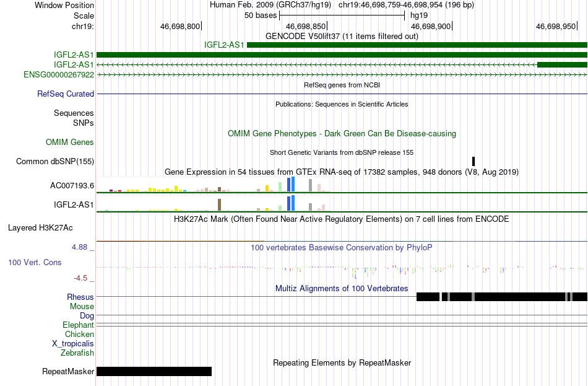Click the H3K27Ac Mark ENCODE track title

click(342, 219)
